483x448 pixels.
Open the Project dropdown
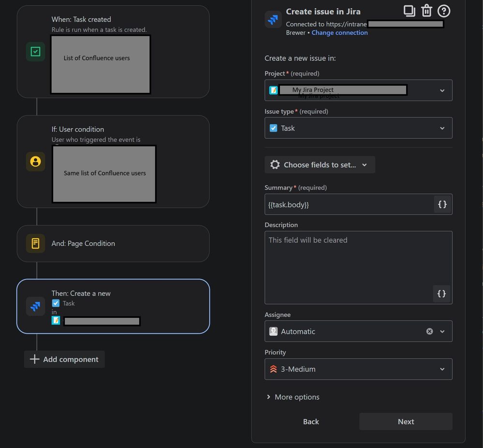(x=441, y=90)
